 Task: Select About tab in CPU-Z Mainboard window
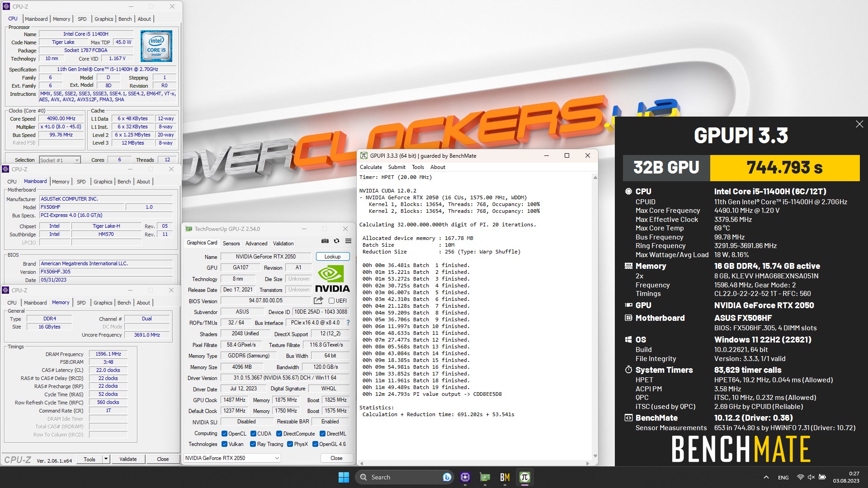coord(143,182)
